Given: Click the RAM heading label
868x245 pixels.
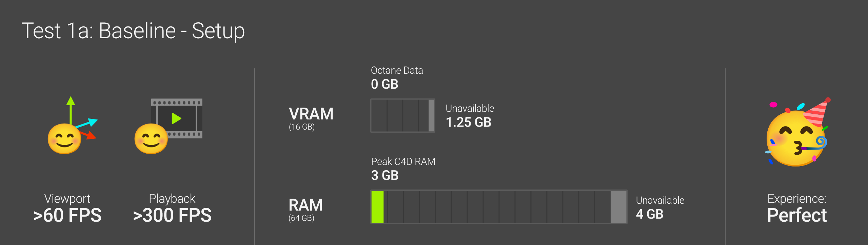Looking at the screenshot, I should coord(305,205).
